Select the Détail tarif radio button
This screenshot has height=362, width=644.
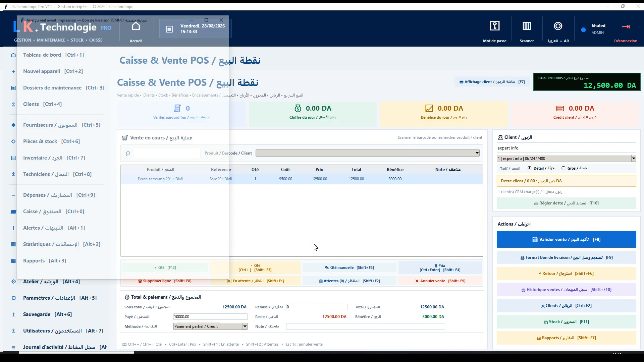[x=529, y=168]
